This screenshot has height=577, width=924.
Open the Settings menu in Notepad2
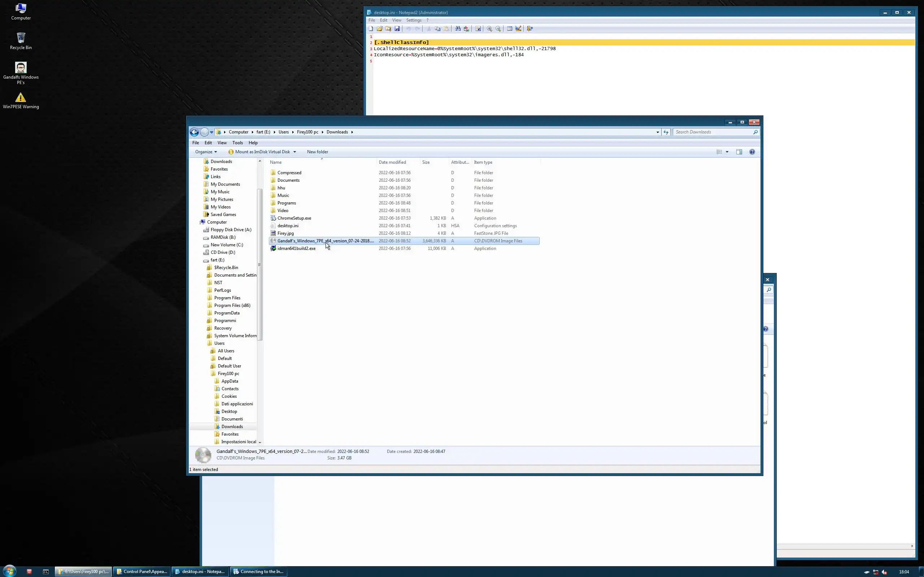[x=414, y=20]
